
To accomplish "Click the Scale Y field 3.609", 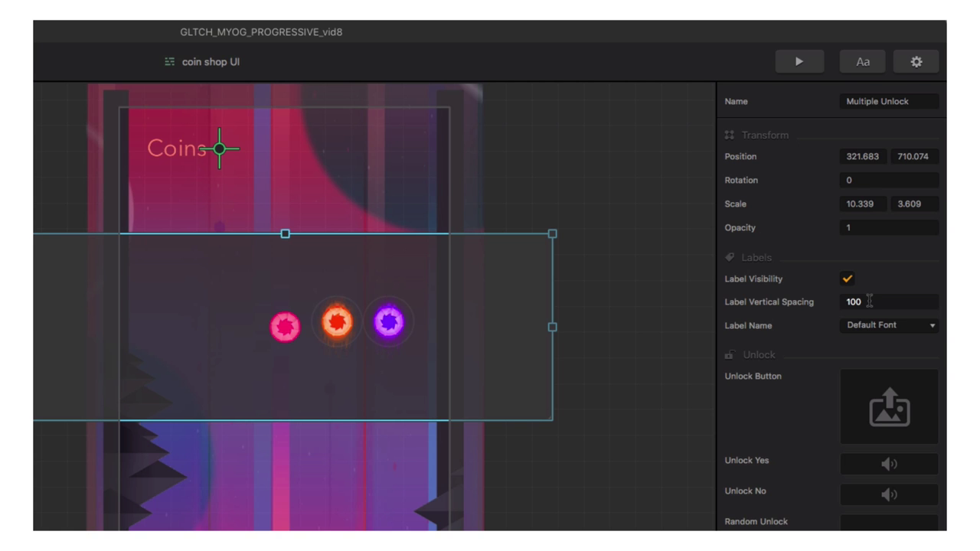I will click(914, 204).
